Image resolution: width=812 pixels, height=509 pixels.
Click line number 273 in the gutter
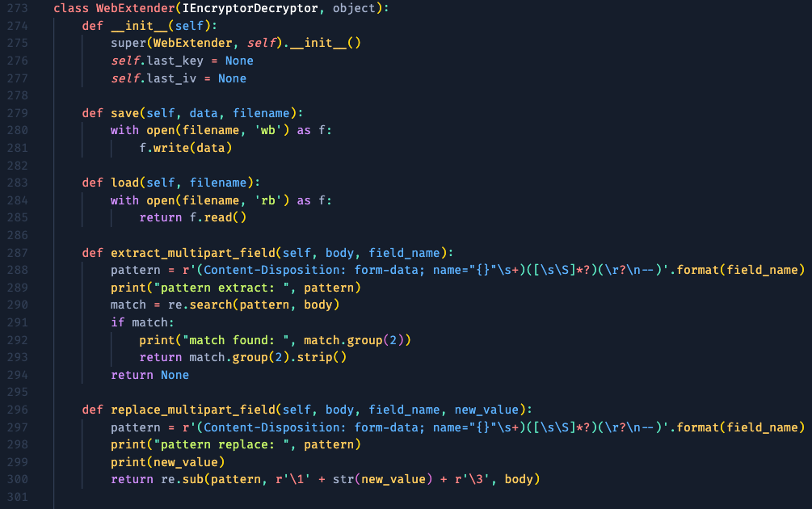pos(17,8)
